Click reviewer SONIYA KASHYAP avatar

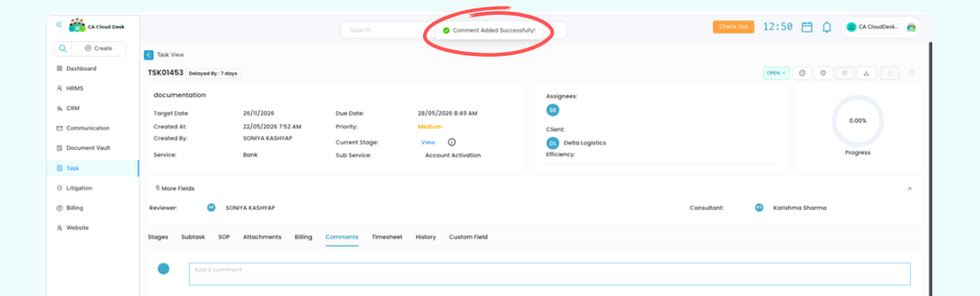(211, 207)
